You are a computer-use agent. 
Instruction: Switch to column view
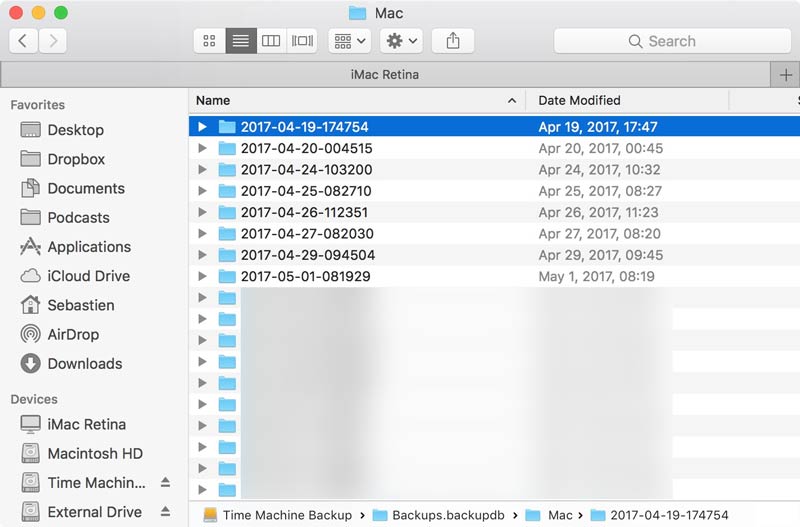271,41
